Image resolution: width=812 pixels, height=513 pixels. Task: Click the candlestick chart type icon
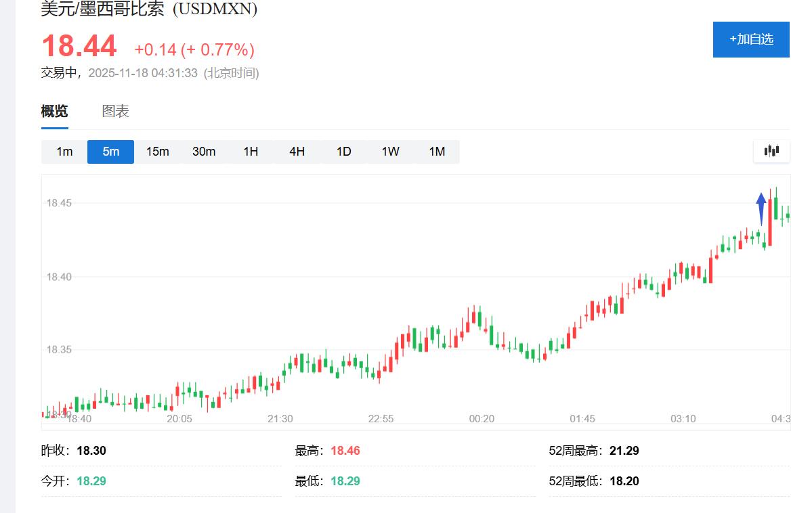point(771,151)
